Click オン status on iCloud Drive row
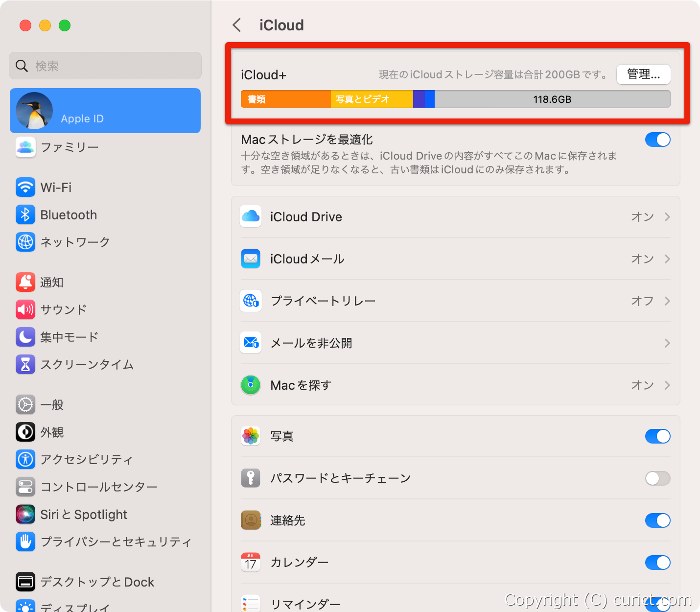 [642, 217]
